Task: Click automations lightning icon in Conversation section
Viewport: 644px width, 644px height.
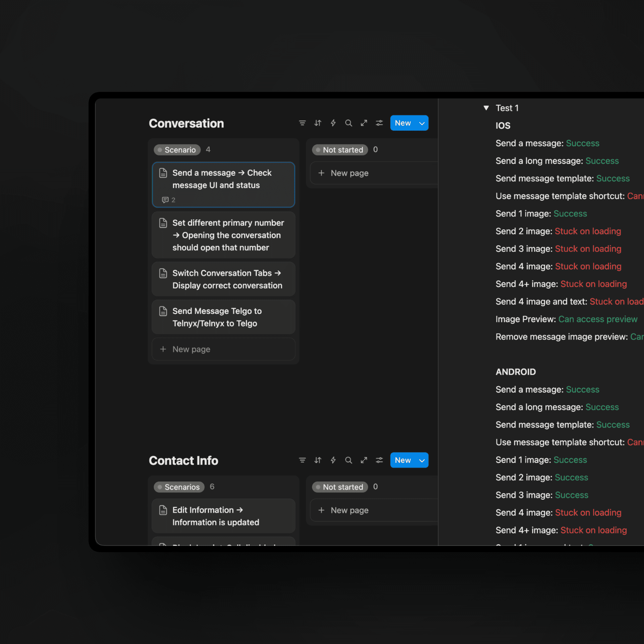Action: (333, 123)
